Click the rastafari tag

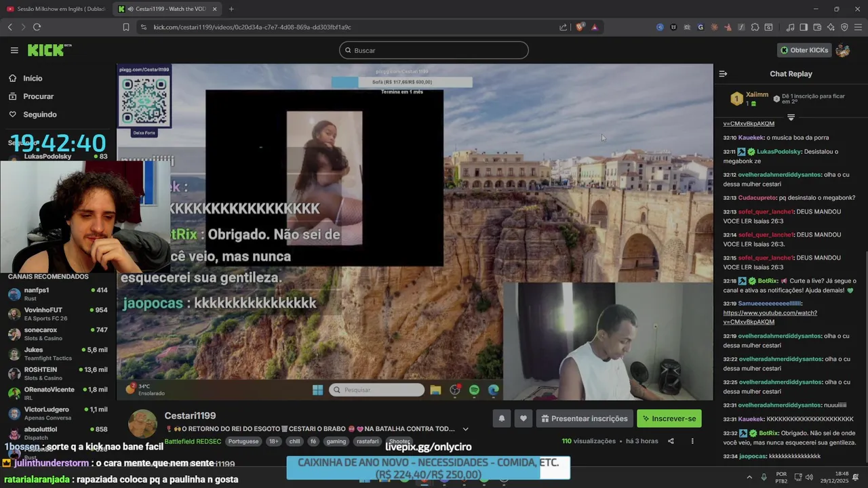pyautogui.click(x=368, y=441)
